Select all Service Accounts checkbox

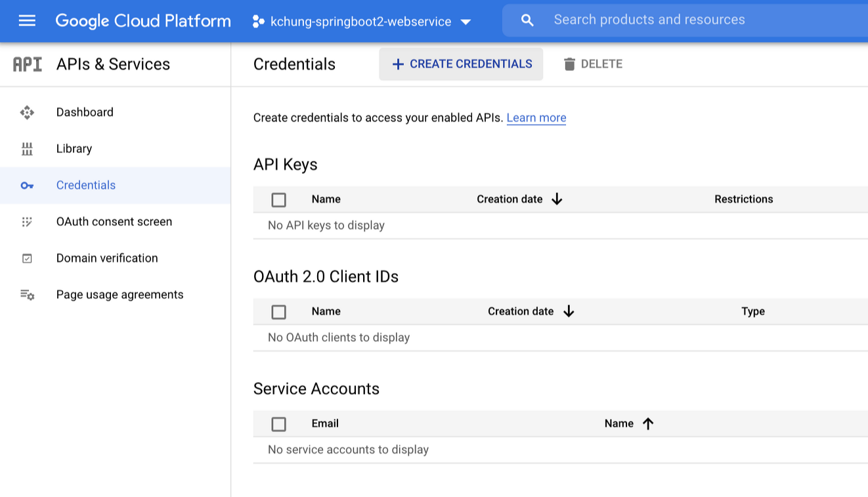(279, 424)
